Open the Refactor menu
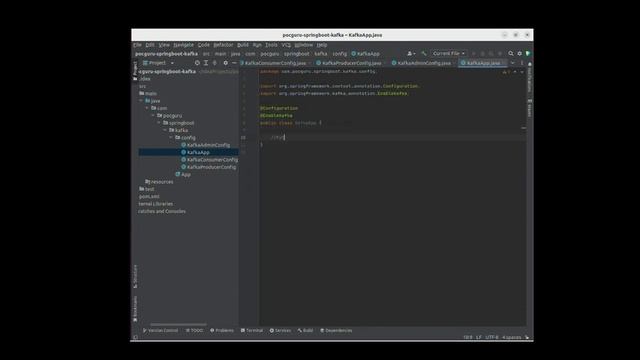 223,45
